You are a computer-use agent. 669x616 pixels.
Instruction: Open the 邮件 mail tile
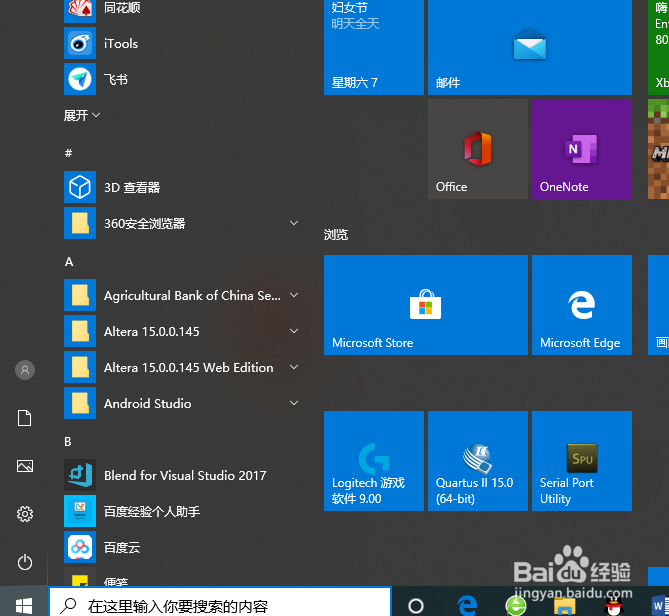tap(530, 47)
